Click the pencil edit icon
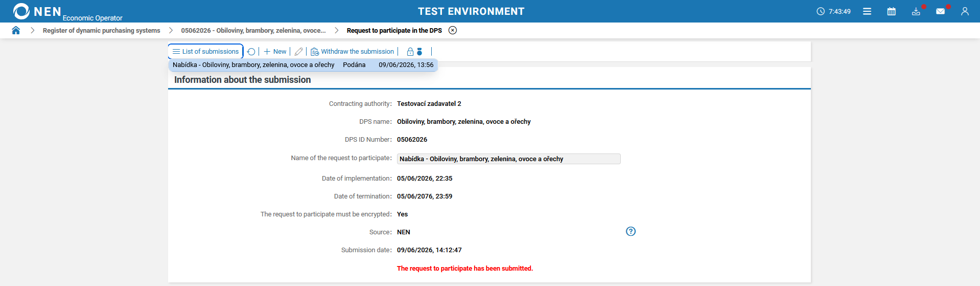The width and height of the screenshot is (980, 286). tap(299, 52)
